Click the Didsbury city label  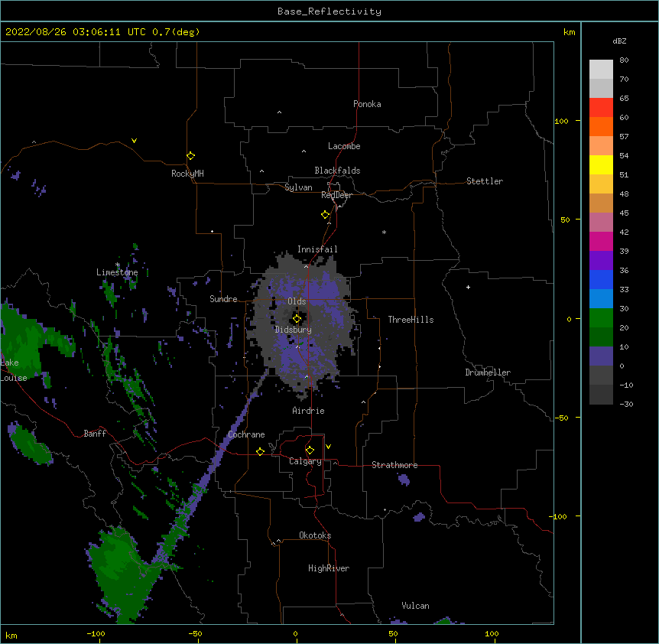pos(294,330)
